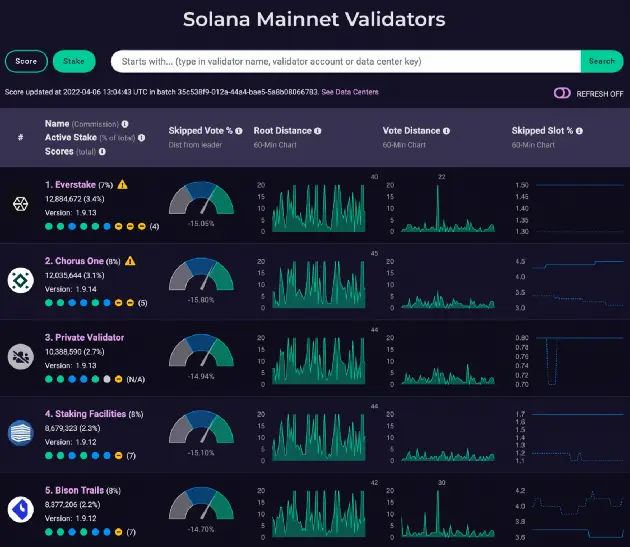Toggle the REFRESH OFF switch
The width and height of the screenshot is (630, 547).
click(562, 93)
